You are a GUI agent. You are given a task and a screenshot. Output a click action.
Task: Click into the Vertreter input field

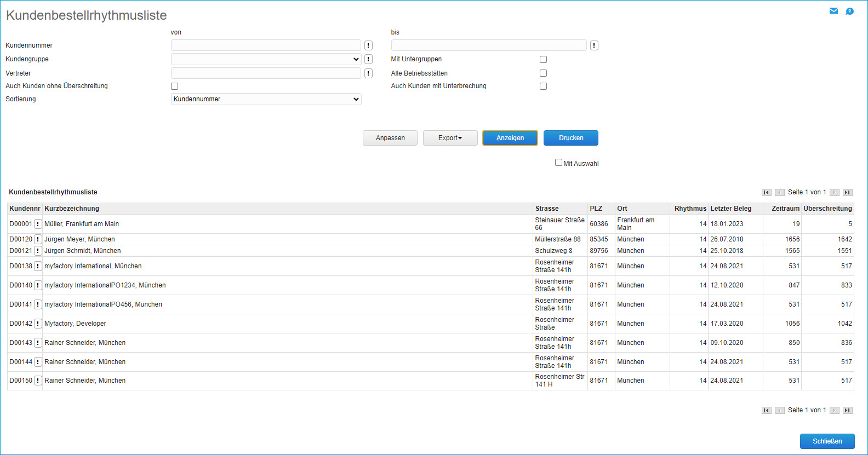[x=266, y=73]
